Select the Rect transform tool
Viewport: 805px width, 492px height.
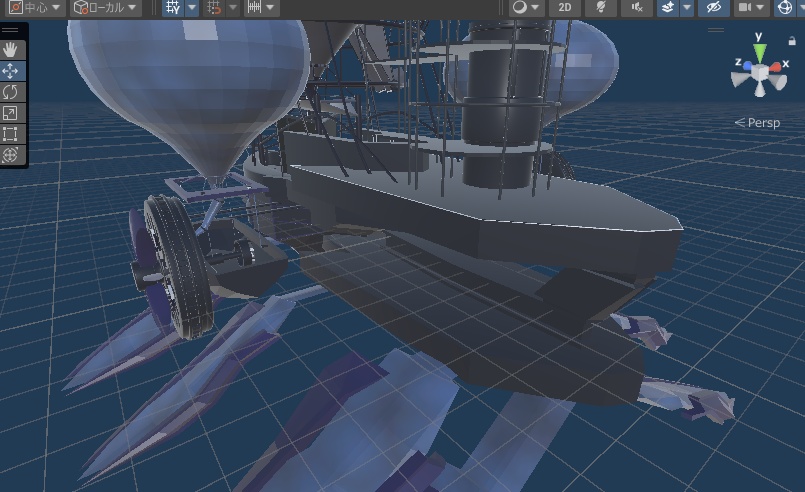point(11,134)
